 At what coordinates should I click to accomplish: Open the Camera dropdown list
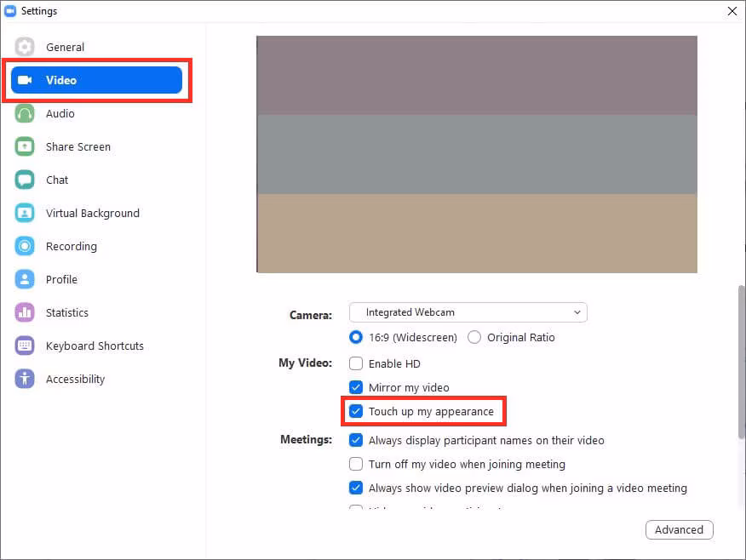point(468,312)
